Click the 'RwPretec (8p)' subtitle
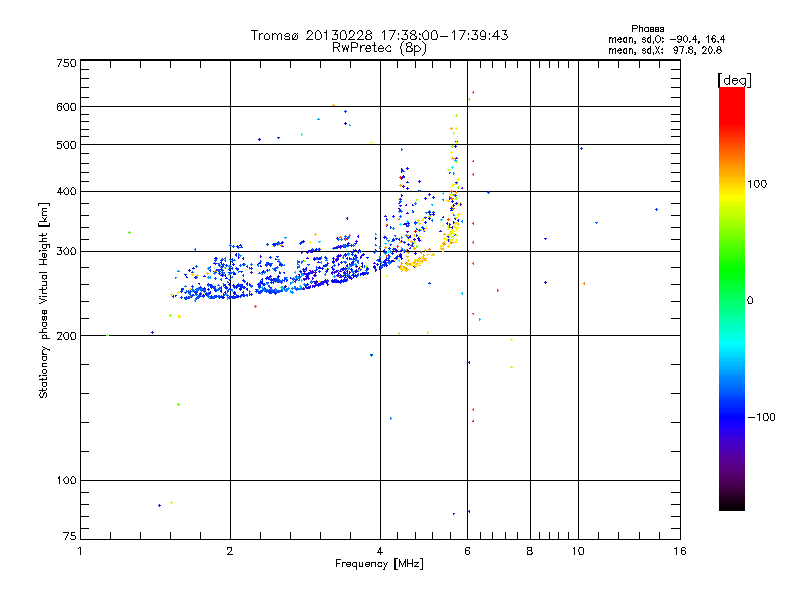Screen dimensions: 800x600 379,48
